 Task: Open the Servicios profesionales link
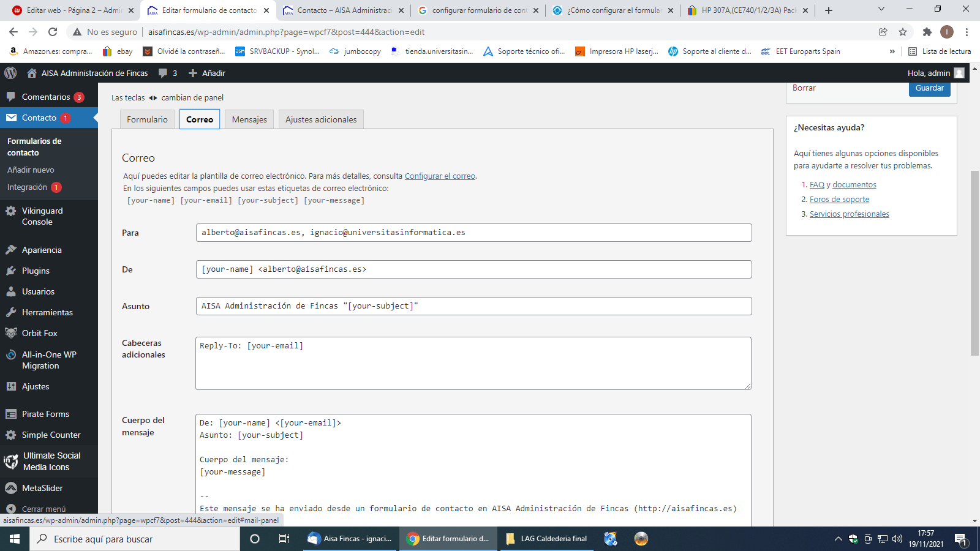[849, 214]
